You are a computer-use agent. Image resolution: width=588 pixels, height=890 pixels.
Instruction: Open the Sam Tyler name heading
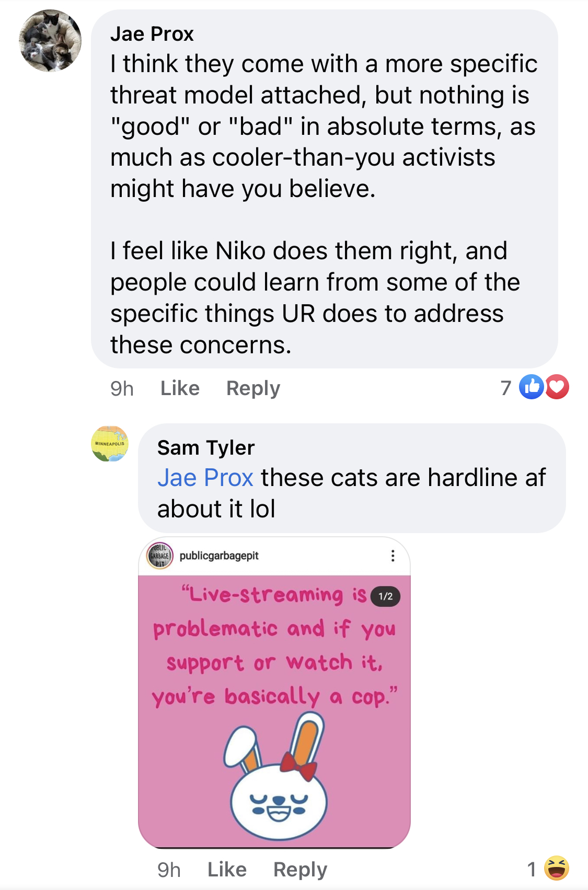[206, 448]
